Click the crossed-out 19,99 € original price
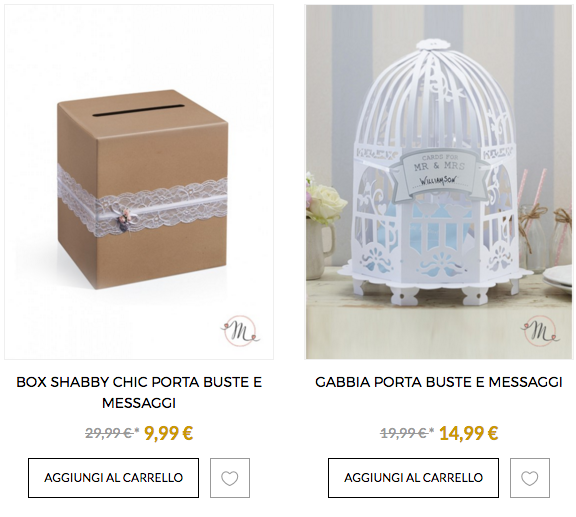The height and width of the screenshot is (517, 576). [x=404, y=433]
